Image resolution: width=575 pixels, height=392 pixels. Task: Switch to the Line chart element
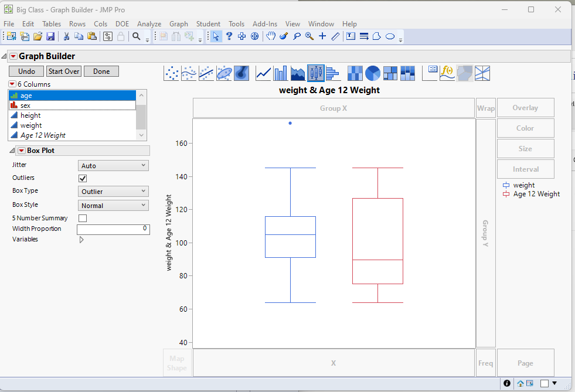click(x=264, y=73)
